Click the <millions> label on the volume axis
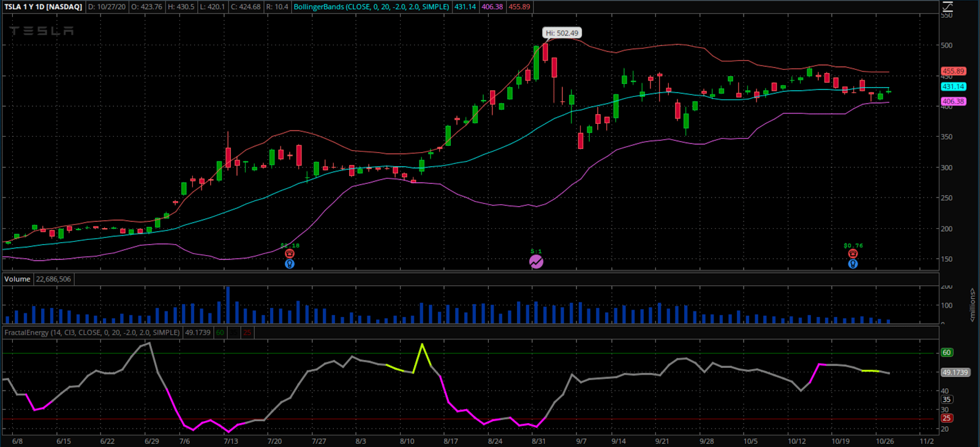Image resolution: width=980 pixels, height=447 pixels. [972, 305]
